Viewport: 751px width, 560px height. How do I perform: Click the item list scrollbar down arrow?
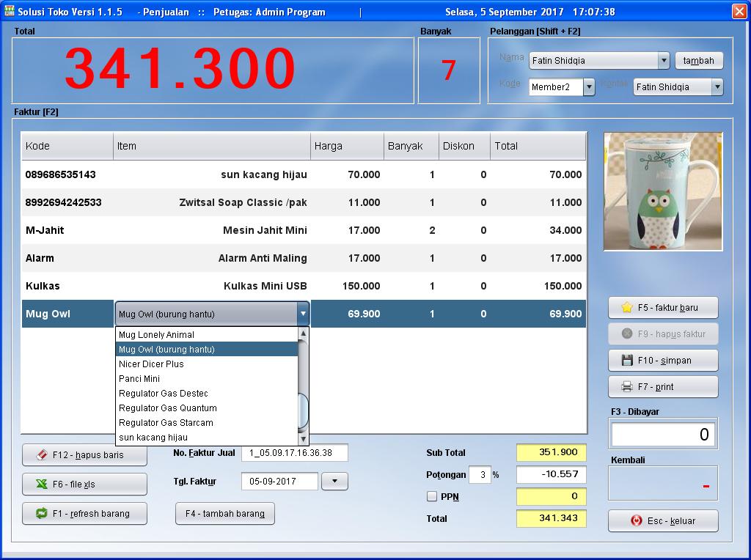304,438
